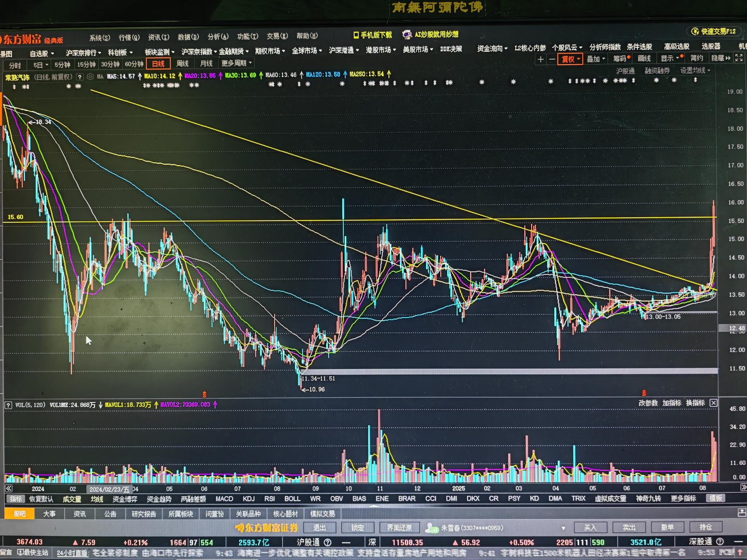Screen dimensions: 747x560
Task: Expand 自选股 dropdown
Action: (42, 54)
